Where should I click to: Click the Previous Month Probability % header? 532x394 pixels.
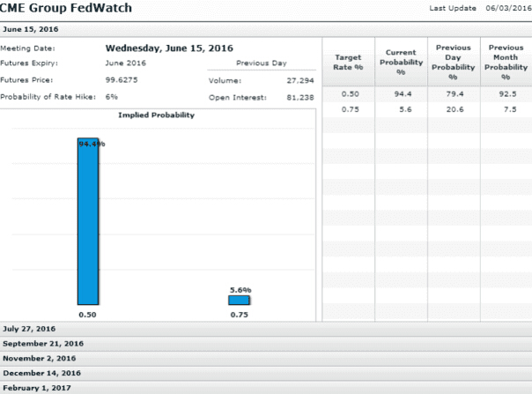[506, 62]
